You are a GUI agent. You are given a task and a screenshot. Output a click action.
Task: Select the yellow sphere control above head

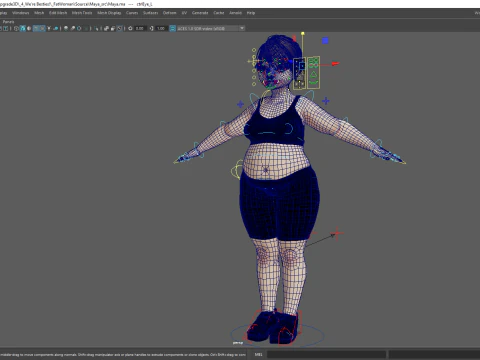click(303, 34)
